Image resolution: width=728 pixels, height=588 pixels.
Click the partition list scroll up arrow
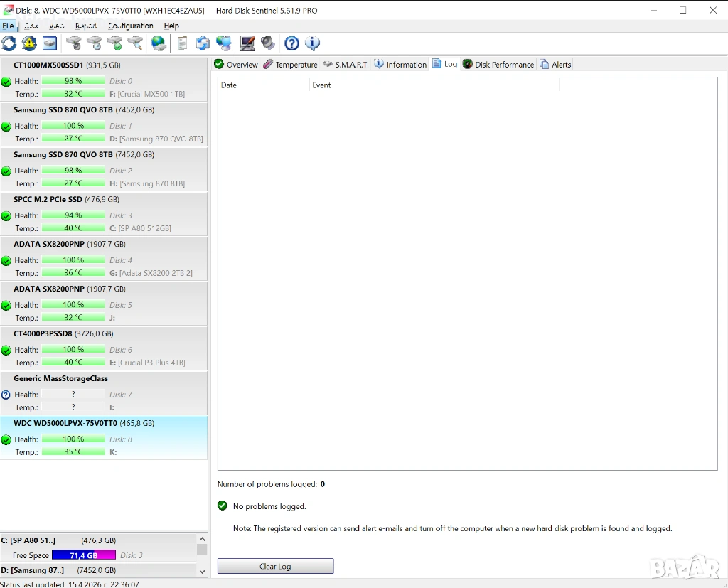[x=202, y=539]
